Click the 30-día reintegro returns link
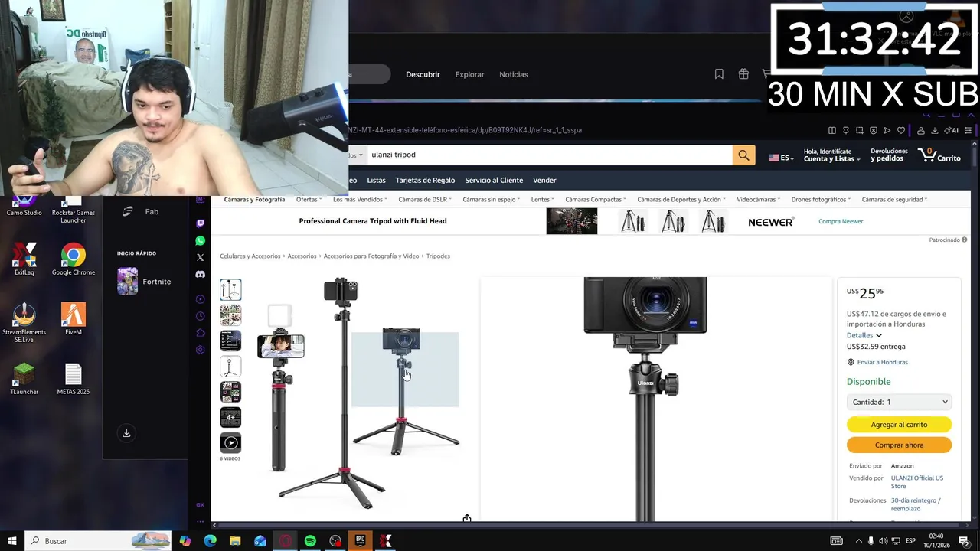980x551 pixels. [915, 504]
